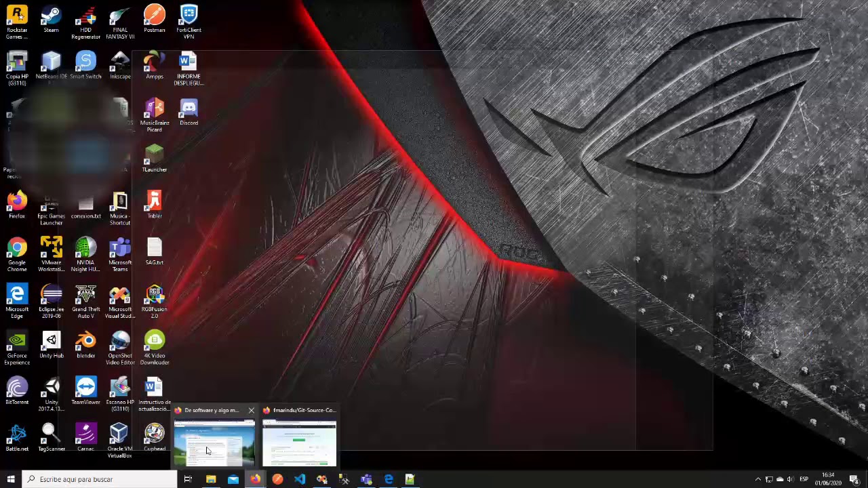868x488 pixels.
Task: Select the 4K Video Downloader icon
Action: point(154,347)
